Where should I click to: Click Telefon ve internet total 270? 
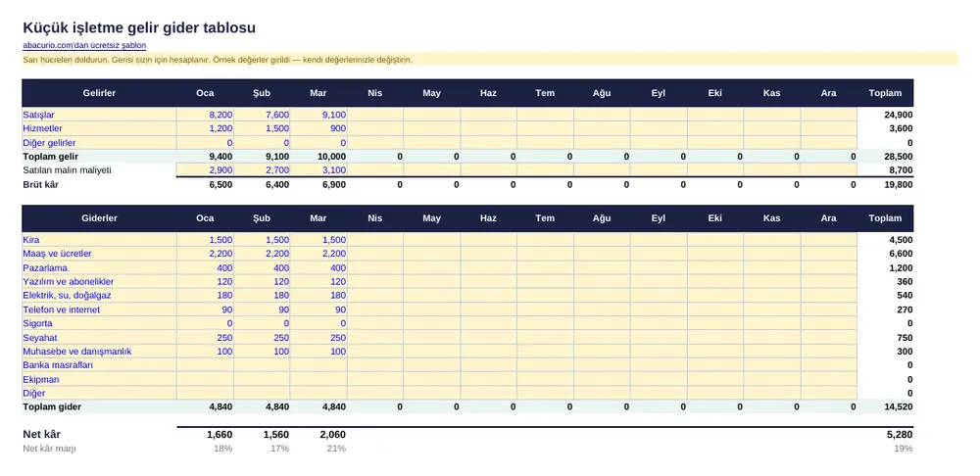pyautogui.click(x=905, y=309)
